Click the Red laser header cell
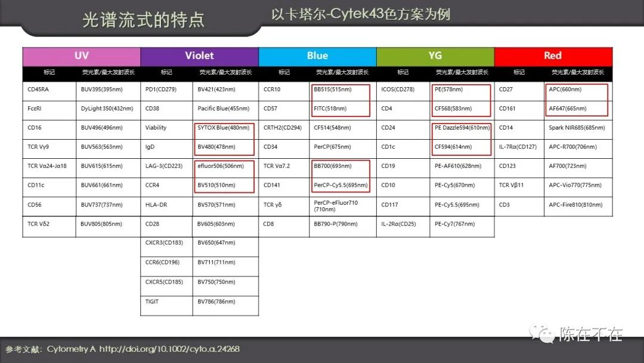 553,56
